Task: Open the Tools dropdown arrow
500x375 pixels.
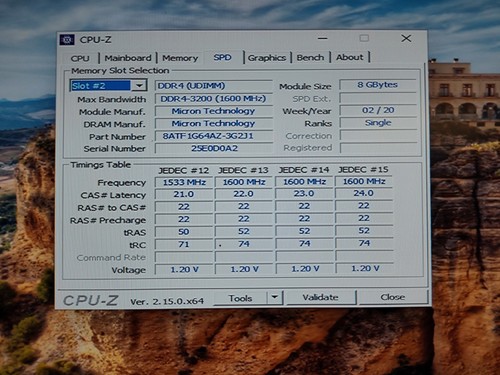Action: click(x=275, y=297)
